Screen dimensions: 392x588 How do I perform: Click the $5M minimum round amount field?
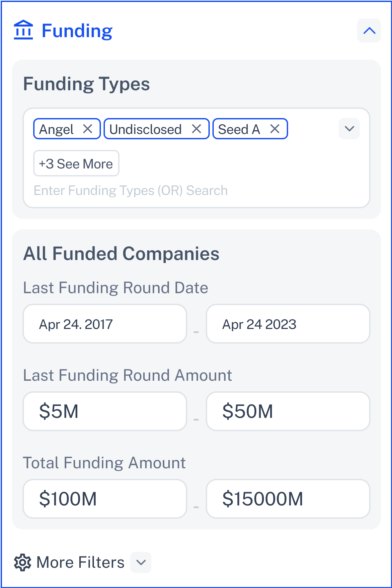(x=105, y=411)
